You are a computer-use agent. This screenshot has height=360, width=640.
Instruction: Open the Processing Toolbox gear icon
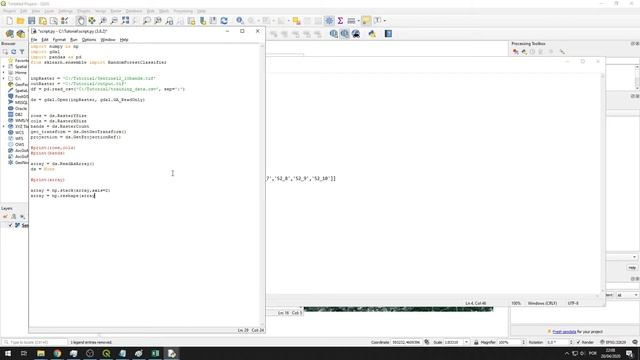329,20
